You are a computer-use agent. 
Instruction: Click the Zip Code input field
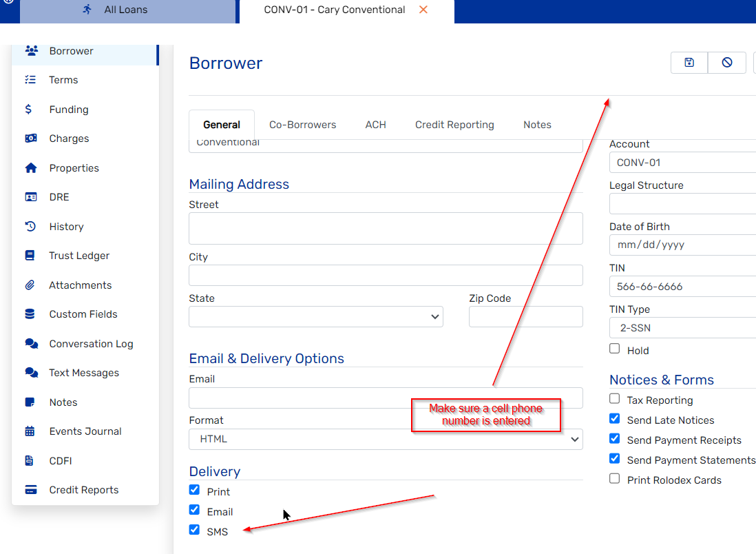(x=526, y=316)
